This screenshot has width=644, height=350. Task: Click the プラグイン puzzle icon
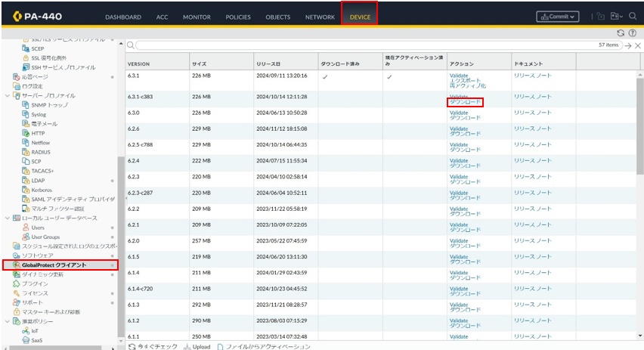[17, 284]
